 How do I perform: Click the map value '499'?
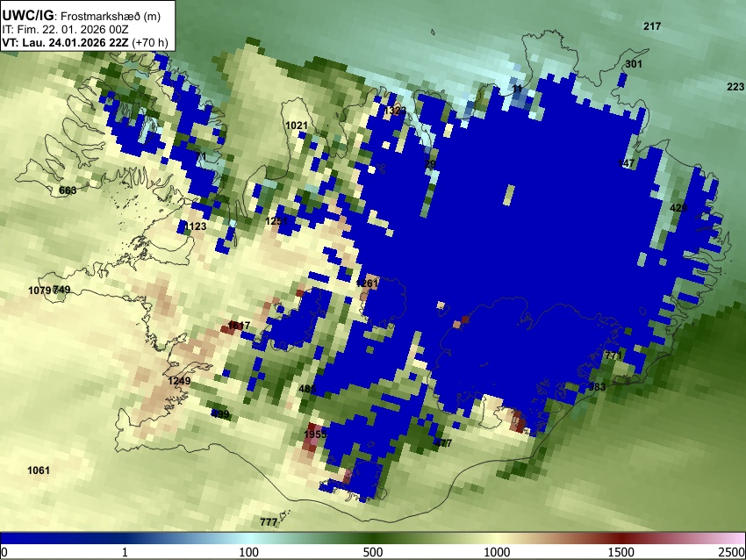[x=220, y=414]
